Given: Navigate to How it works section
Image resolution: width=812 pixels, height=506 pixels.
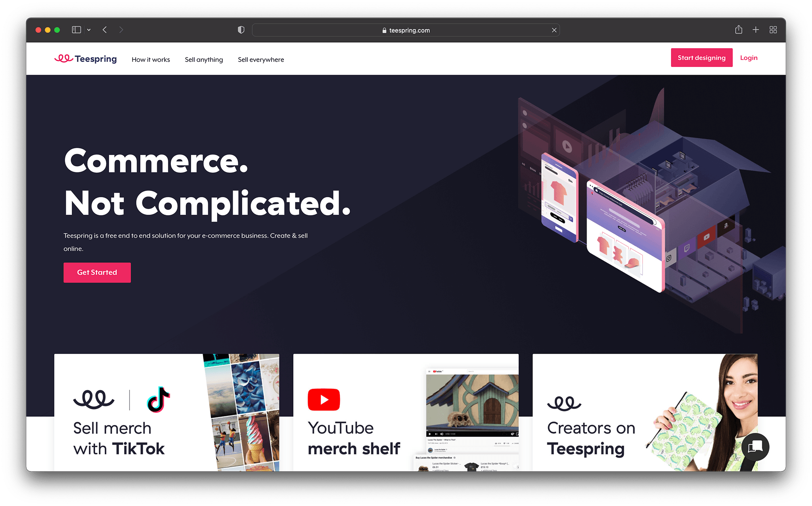Looking at the screenshot, I should tap(151, 59).
